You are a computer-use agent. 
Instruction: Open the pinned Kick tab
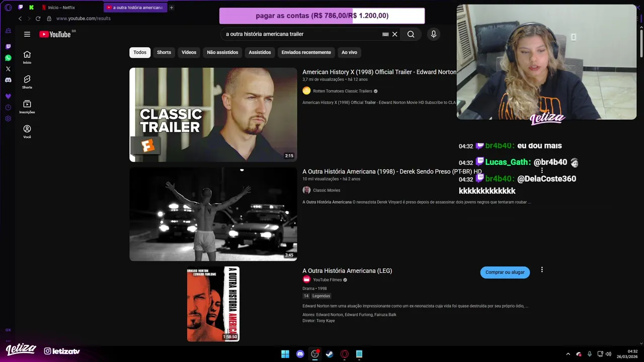click(32, 8)
